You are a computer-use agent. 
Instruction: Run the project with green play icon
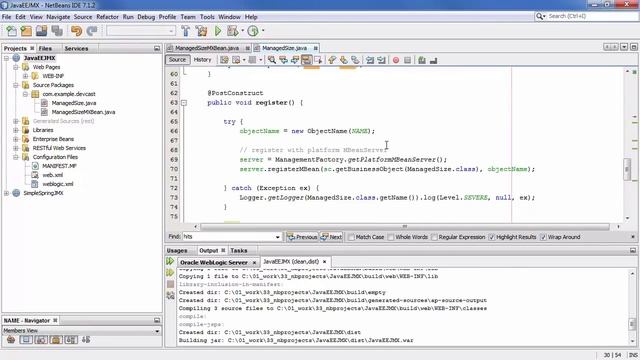(x=218, y=31)
